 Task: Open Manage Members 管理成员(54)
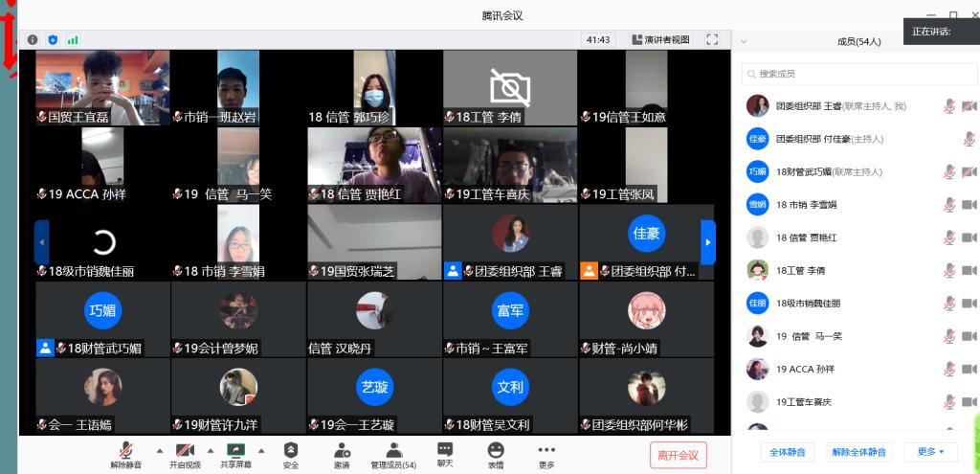click(393, 455)
